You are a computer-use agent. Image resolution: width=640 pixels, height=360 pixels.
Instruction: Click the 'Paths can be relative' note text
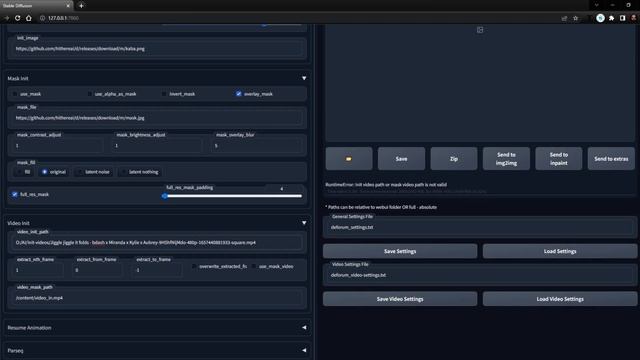pos(381,207)
